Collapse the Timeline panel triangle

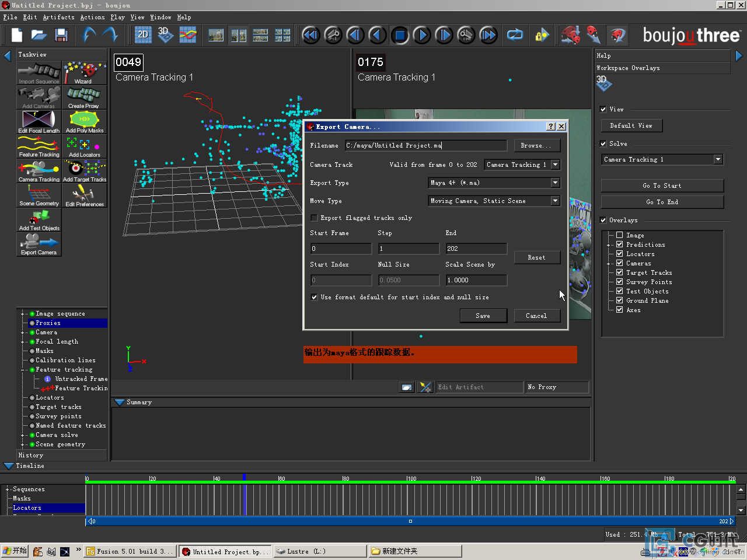(x=8, y=466)
